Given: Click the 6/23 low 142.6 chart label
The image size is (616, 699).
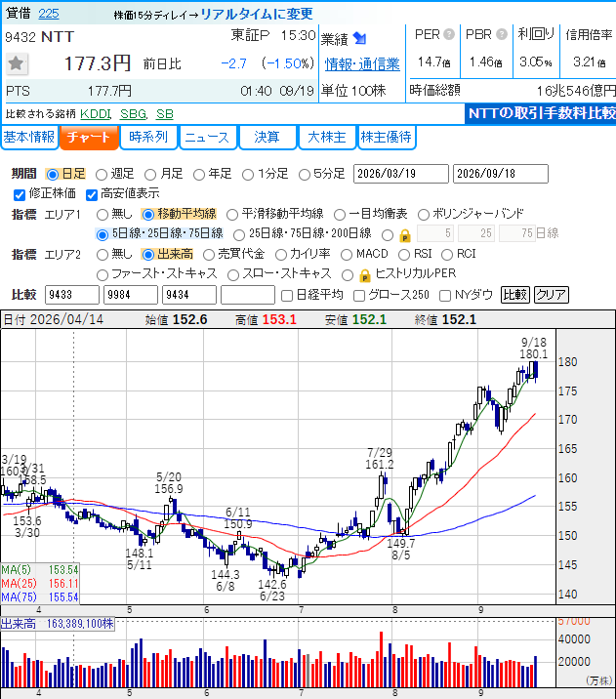Looking at the screenshot, I should [x=272, y=591].
